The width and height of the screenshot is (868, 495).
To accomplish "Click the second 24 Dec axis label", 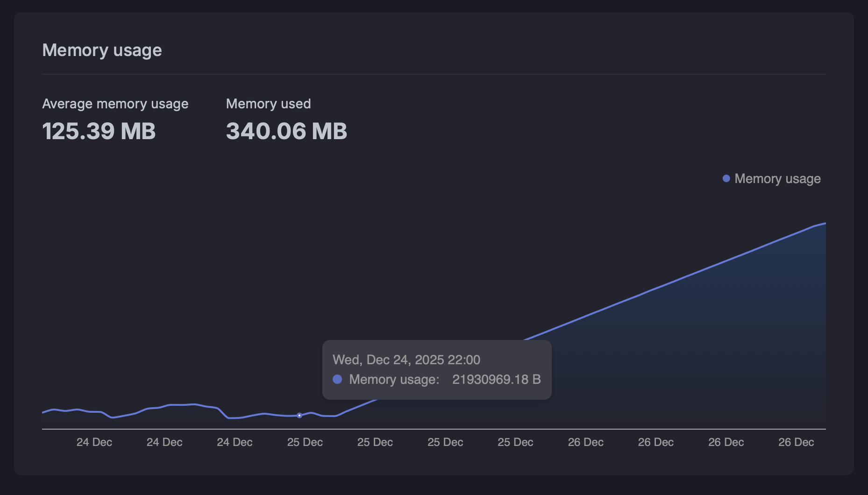I will 164,442.
